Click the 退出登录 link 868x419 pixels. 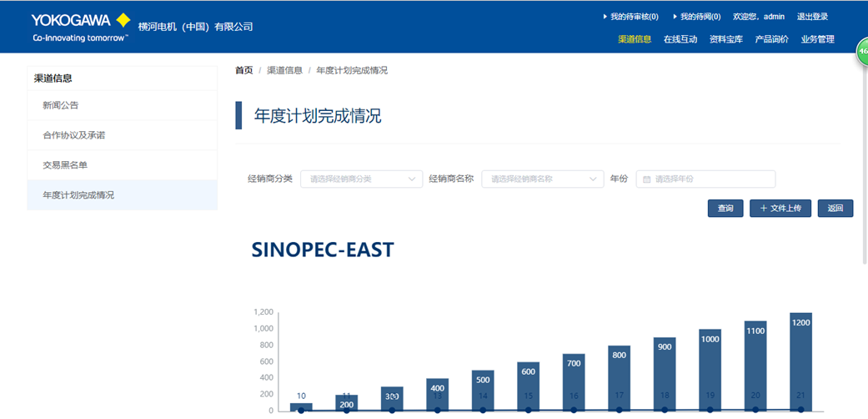click(x=813, y=17)
